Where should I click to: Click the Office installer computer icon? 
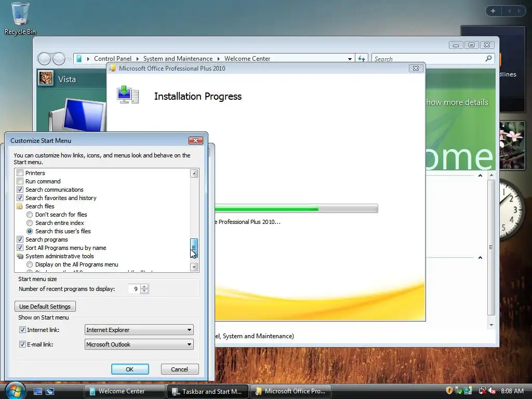(128, 95)
